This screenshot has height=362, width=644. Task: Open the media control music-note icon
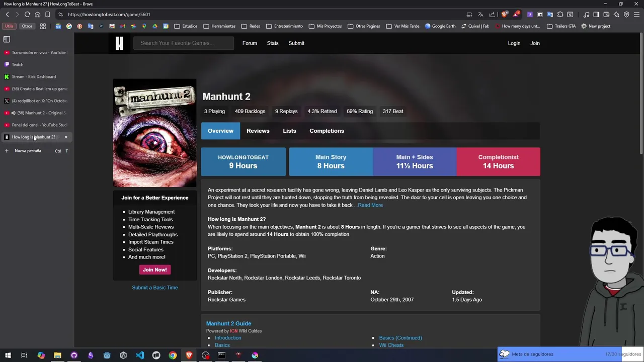click(587, 15)
